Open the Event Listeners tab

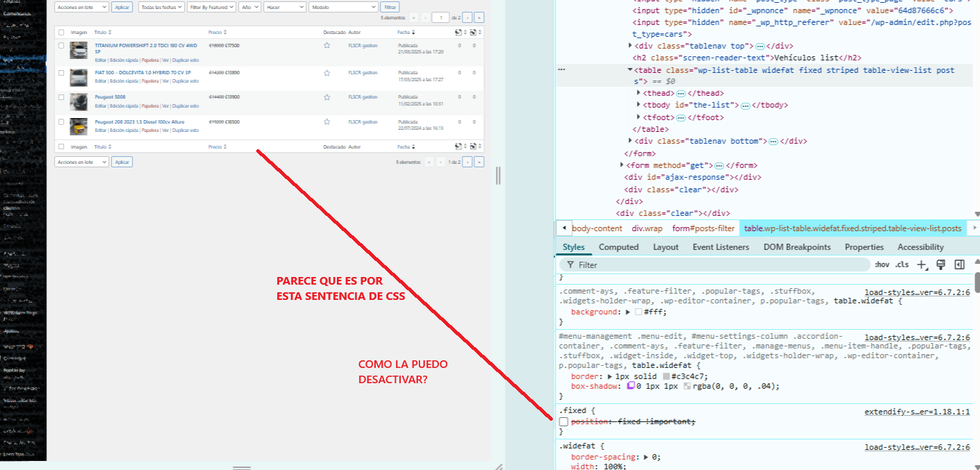pyautogui.click(x=721, y=247)
